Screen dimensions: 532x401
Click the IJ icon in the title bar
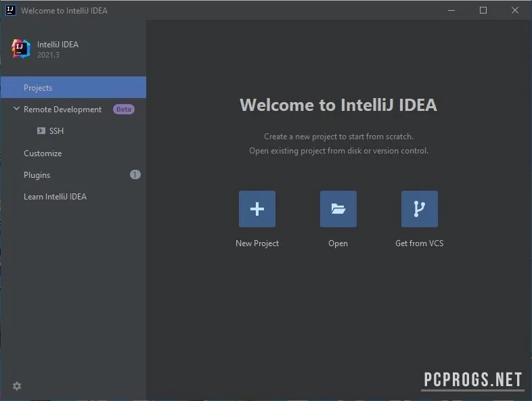11,10
